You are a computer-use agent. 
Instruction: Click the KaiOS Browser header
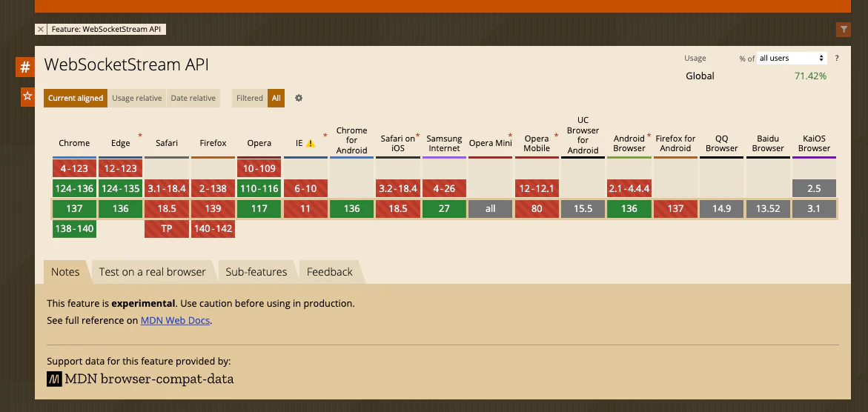pyautogui.click(x=815, y=144)
